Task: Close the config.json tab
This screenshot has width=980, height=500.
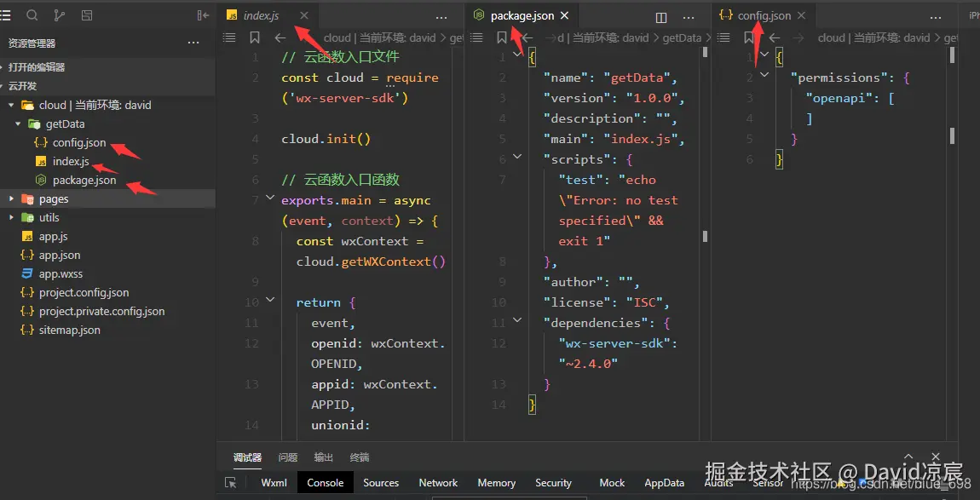Action: 802,15
